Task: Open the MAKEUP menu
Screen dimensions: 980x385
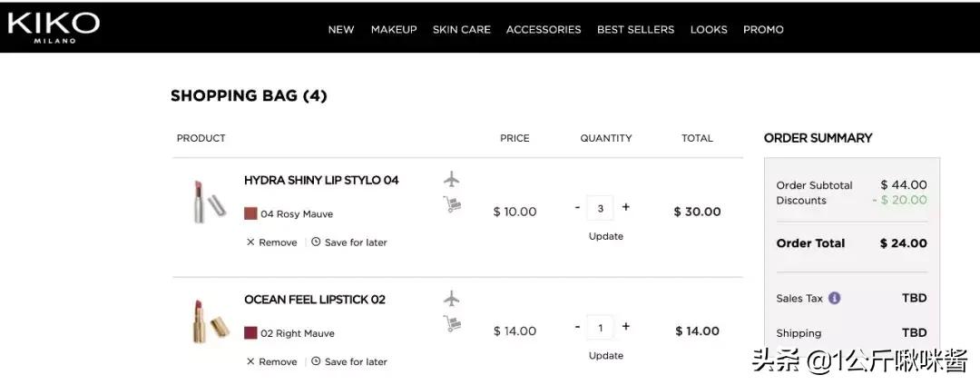Action: (394, 29)
